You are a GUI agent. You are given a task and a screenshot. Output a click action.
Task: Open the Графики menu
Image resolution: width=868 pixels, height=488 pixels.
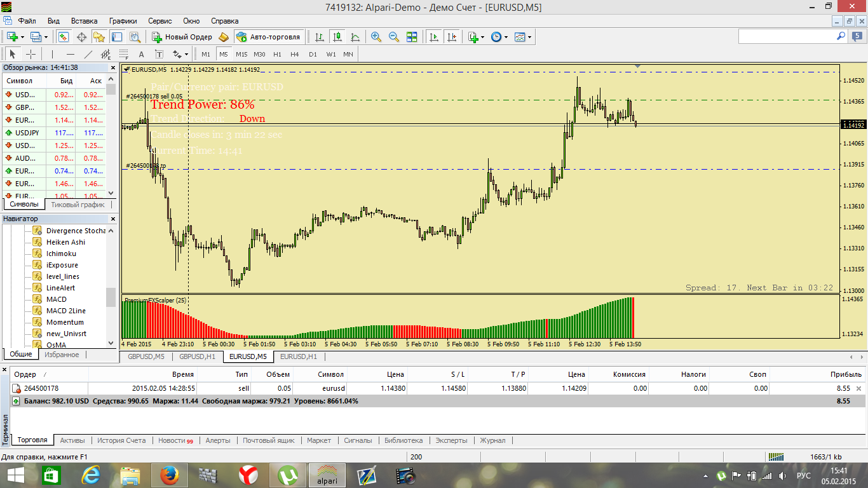click(123, 21)
